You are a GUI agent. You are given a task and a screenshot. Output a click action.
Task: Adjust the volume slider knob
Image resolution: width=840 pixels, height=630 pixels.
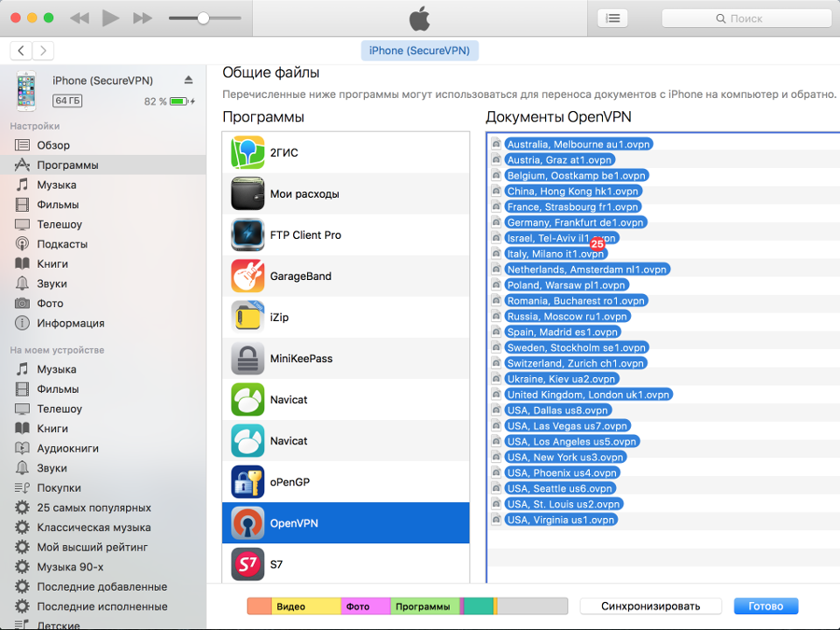point(203,18)
